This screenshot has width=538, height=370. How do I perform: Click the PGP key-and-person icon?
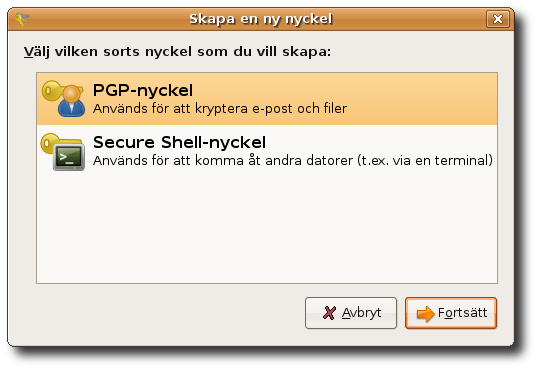tap(63, 99)
